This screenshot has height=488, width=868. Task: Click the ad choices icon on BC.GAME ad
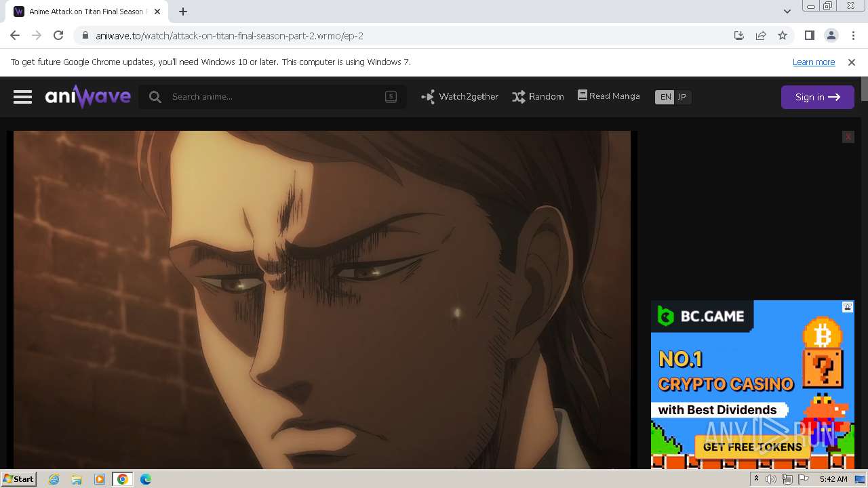pos(848,307)
